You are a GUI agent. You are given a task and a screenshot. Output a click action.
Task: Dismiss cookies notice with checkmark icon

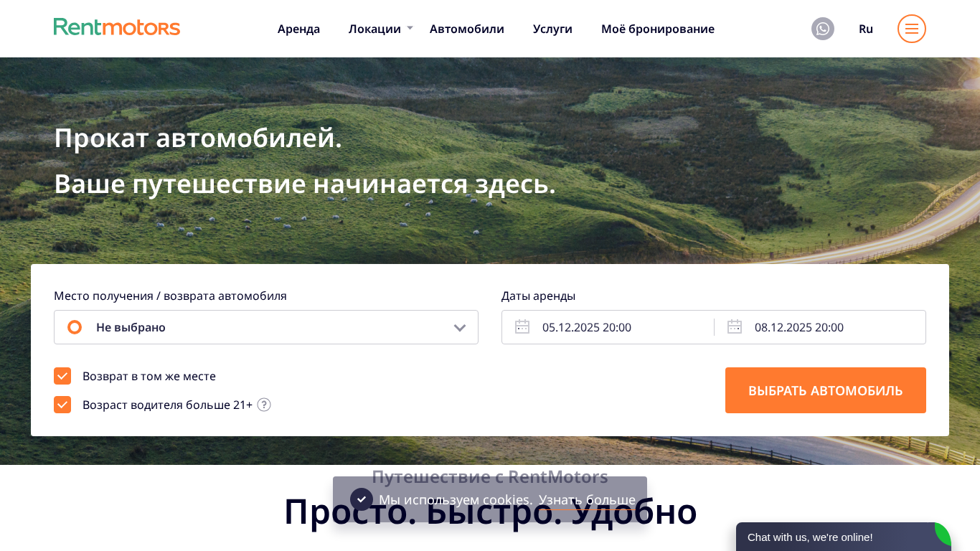[362, 499]
